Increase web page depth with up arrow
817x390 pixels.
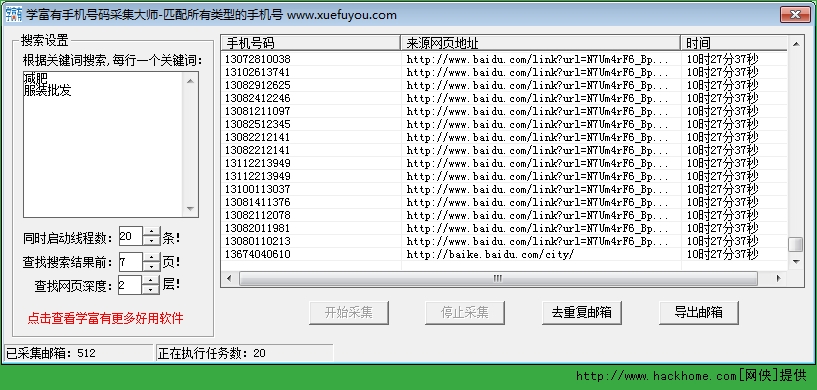pos(151,280)
